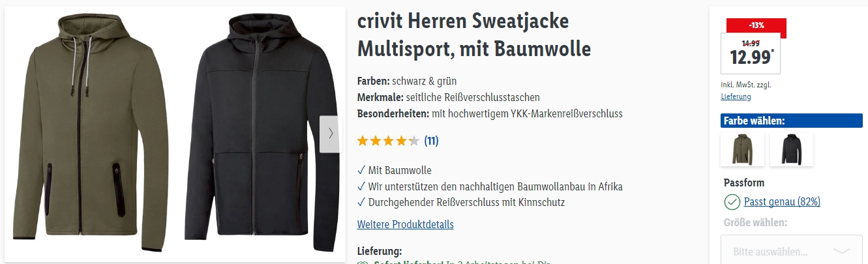Open the star rating stars
The width and height of the screenshot is (868, 264).
(388, 141)
